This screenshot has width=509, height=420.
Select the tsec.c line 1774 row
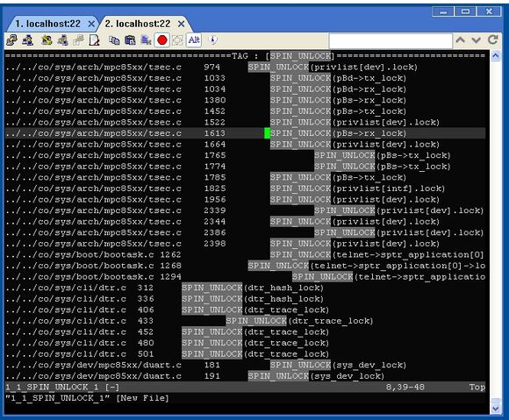tap(245, 167)
